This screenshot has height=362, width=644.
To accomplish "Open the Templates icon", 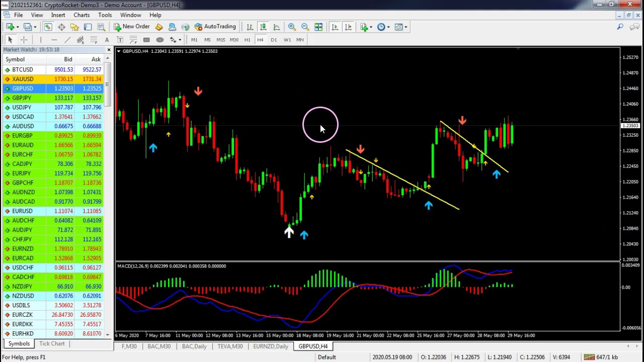I will [398, 27].
